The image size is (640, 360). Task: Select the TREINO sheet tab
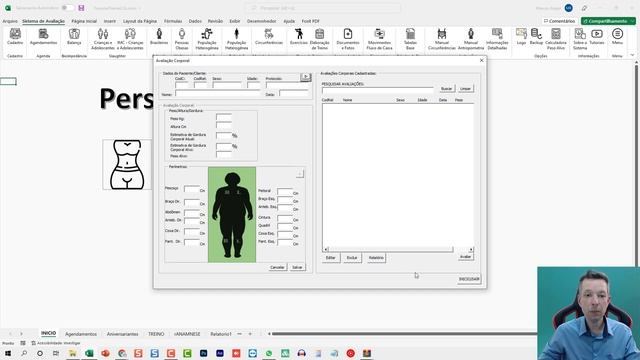coord(156,334)
